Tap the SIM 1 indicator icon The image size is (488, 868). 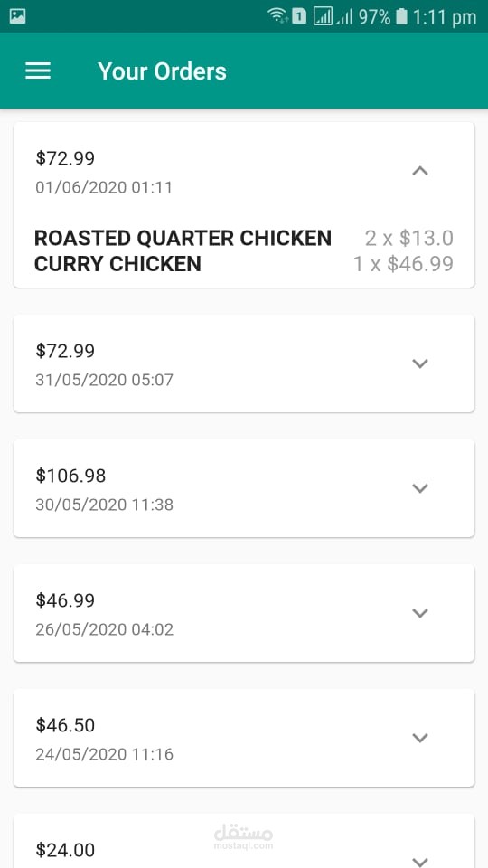[299, 16]
